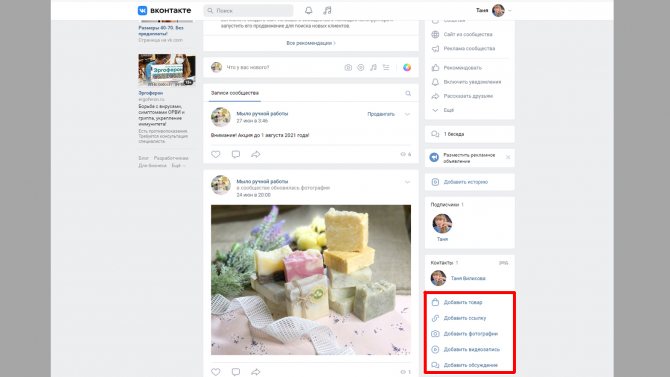Click Разместить рекламное объявление
Image resolution: width=670 pixels, height=377 pixels.
coord(469,158)
